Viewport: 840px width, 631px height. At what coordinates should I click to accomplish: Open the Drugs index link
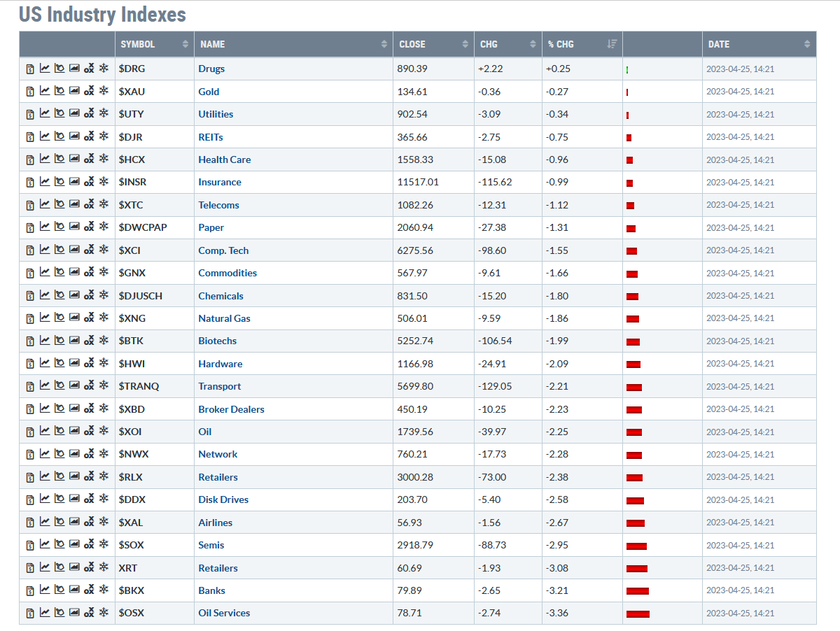point(211,69)
